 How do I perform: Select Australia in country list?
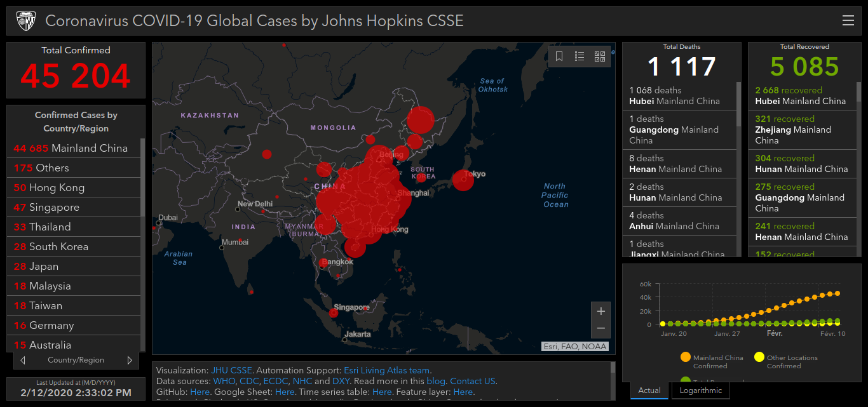[74, 344]
